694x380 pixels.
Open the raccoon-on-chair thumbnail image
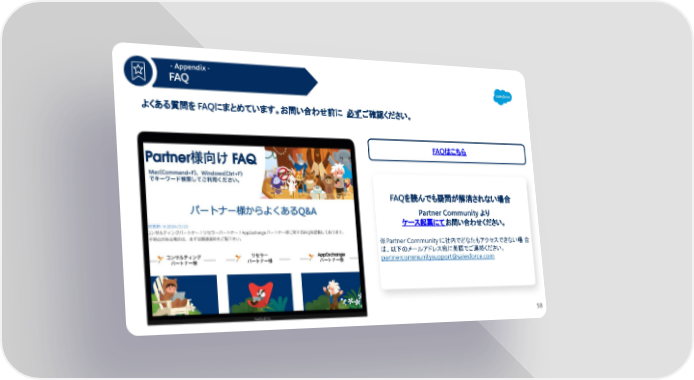[184, 295]
